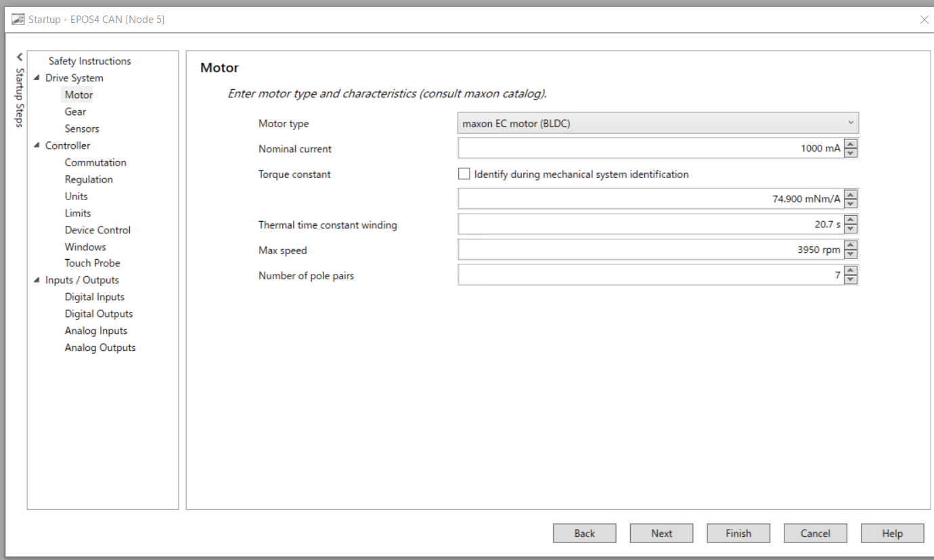The image size is (934, 560).
Task: Decrease the Max speed value
Action: [x=851, y=254]
